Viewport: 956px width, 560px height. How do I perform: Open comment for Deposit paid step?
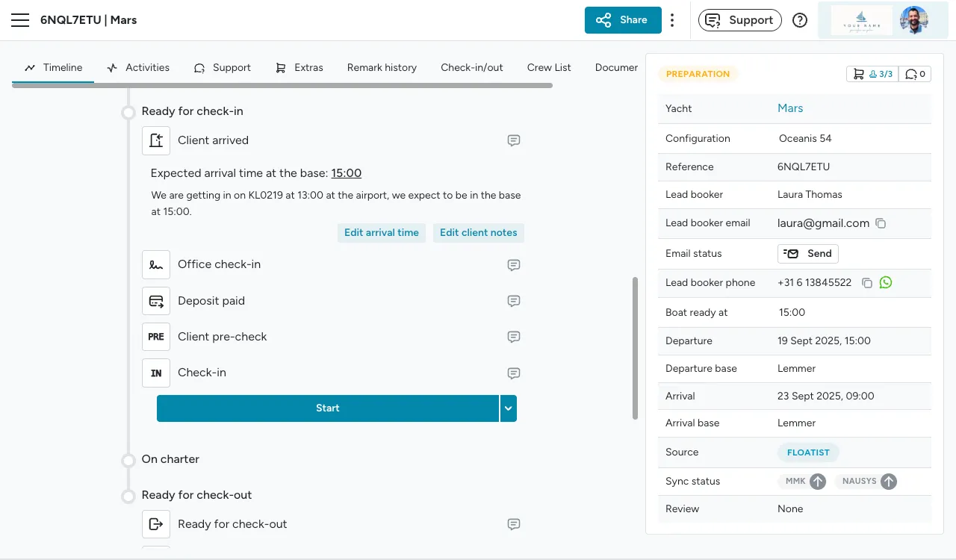pos(514,301)
